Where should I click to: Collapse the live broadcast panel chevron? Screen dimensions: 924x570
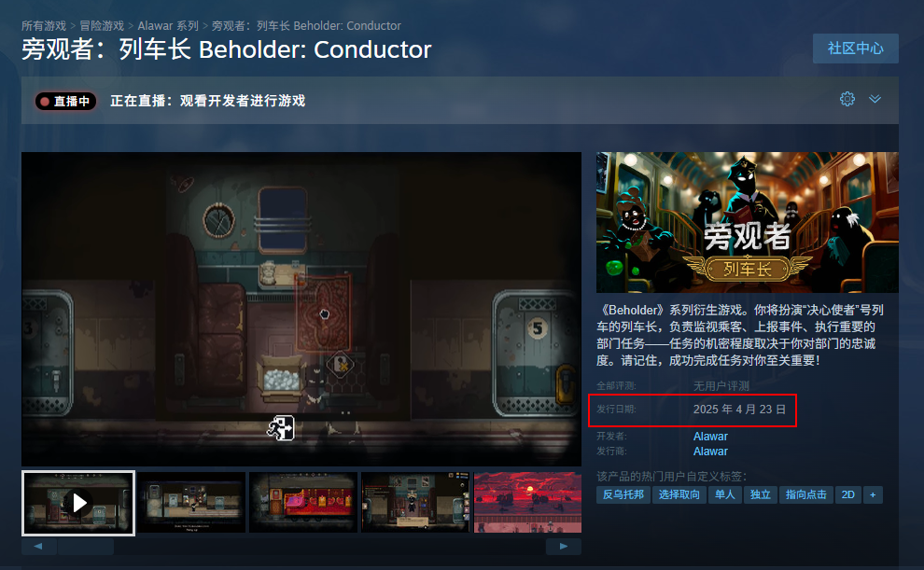pyautogui.click(x=875, y=99)
